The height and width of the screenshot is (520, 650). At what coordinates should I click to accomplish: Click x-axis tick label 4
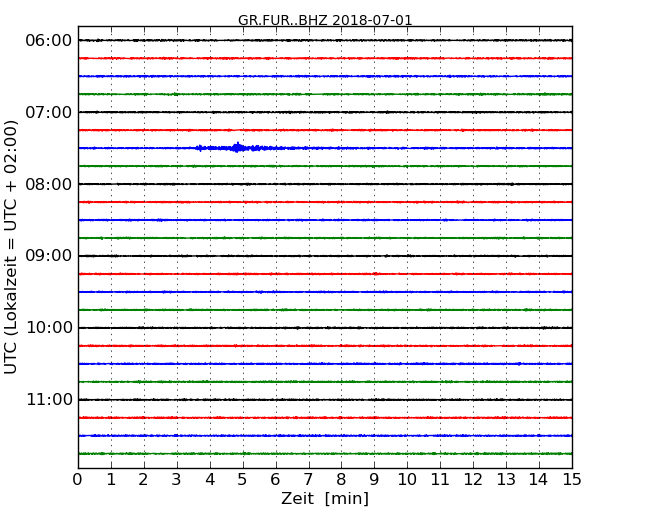(x=210, y=480)
